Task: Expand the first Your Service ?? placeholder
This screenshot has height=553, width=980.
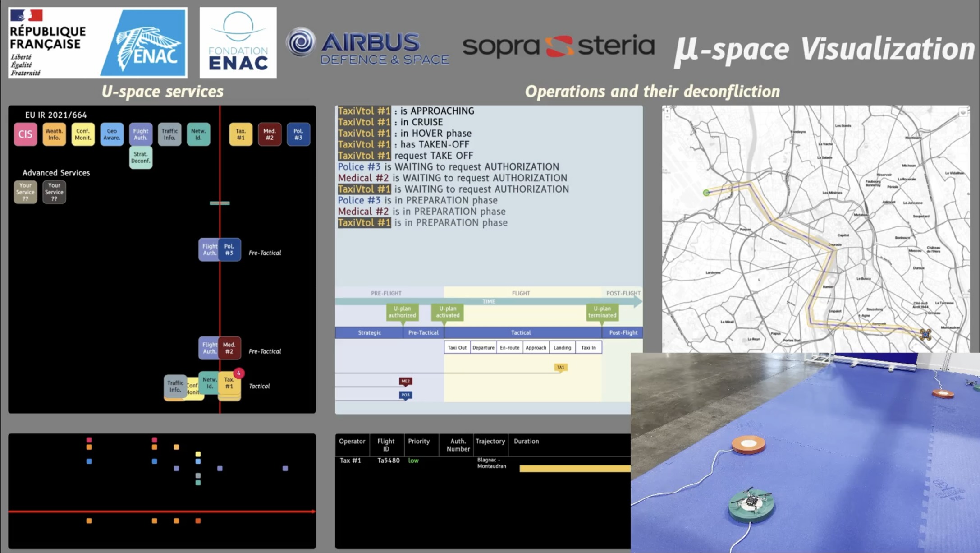Action: pyautogui.click(x=25, y=192)
